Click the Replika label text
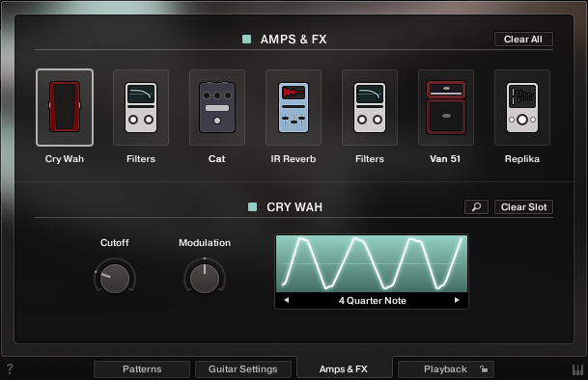This screenshot has width=588, height=380. click(522, 159)
